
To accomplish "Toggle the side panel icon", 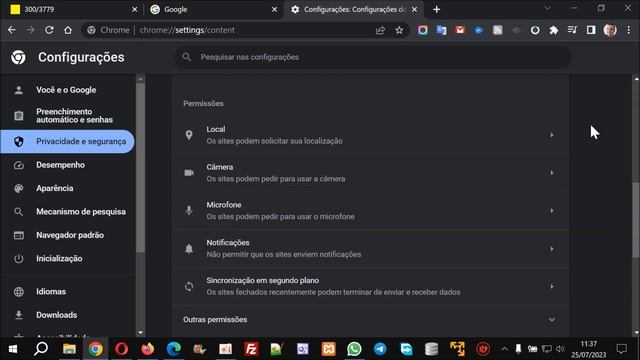I will (x=591, y=30).
